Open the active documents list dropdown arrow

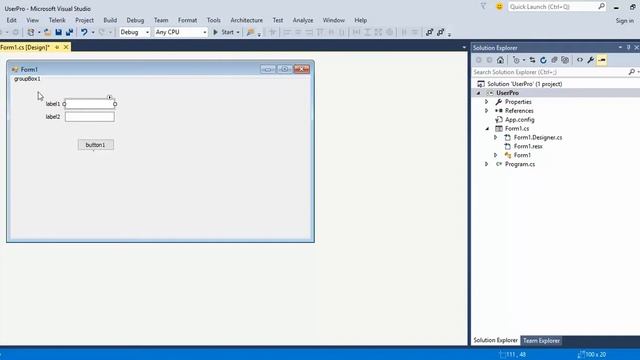(464, 47)
